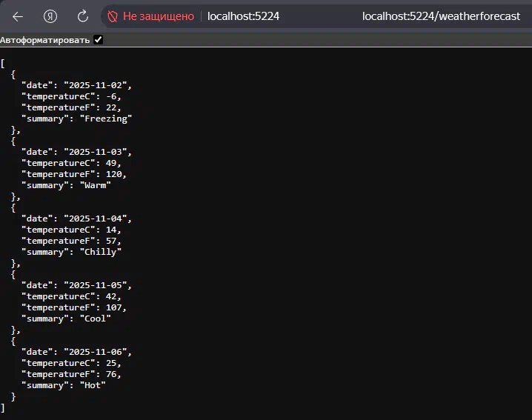The height and width of the screenshot is (420, 532).
Task: Click the "Chilly" summary value
Action: tap(100, 252)
